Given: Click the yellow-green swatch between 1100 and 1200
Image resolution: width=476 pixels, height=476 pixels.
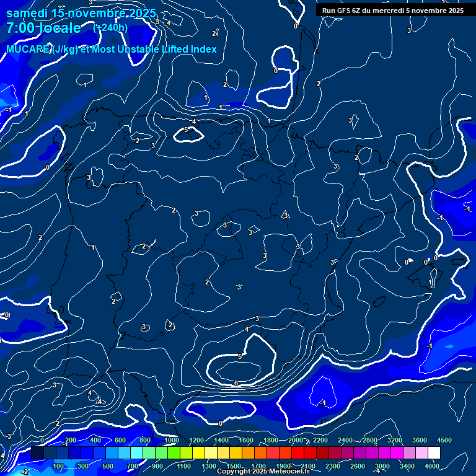Looking at the screenshot, I should tap(186, 452).
